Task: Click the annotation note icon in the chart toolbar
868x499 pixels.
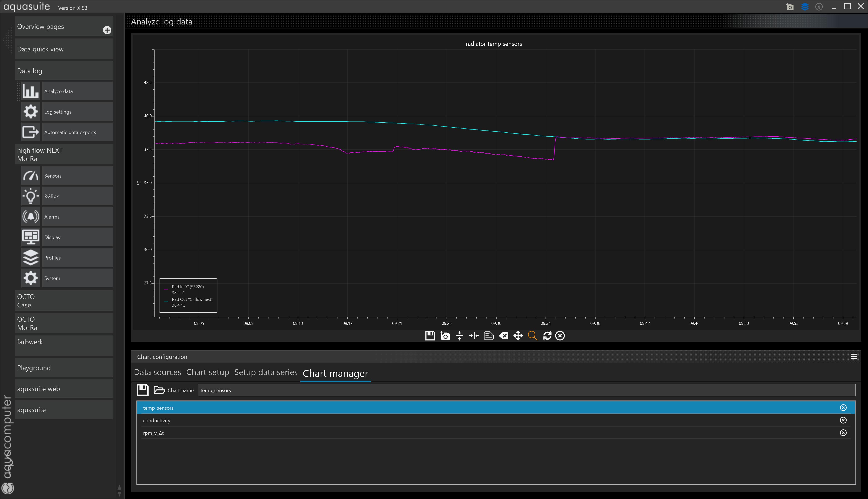Action: (x=488, y=335)
